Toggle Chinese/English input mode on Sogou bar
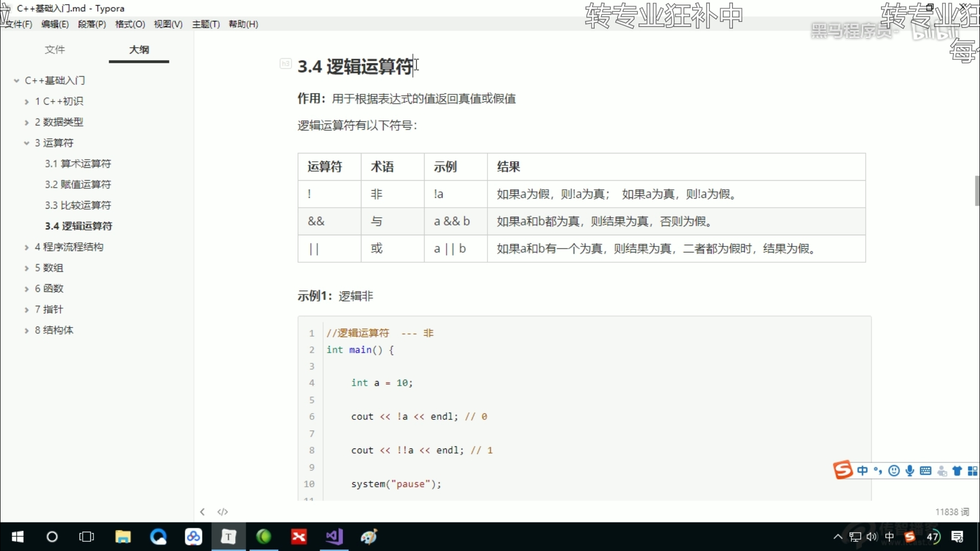 [x=863, y=470]
